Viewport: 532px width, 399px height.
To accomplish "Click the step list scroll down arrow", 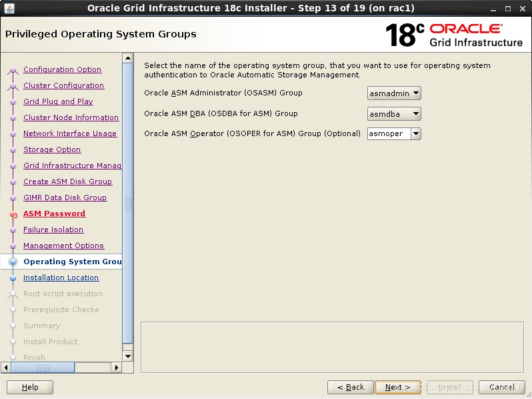I will point(128,356).
